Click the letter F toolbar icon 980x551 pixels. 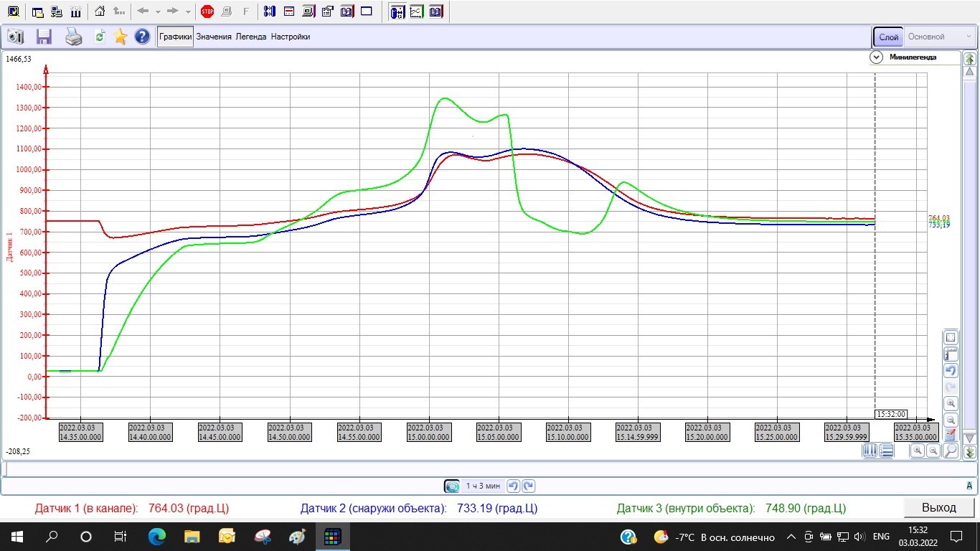click(246, 11)
